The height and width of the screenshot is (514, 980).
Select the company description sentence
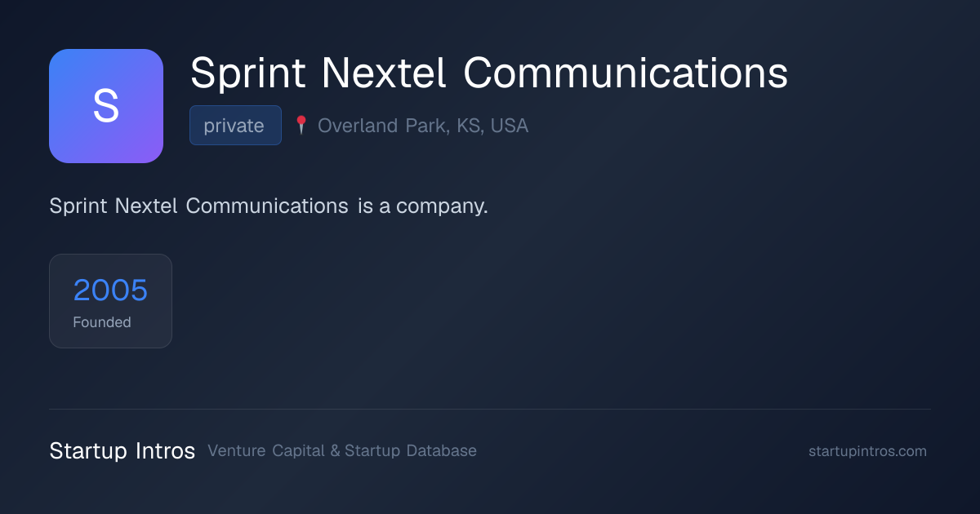(269, 206)
